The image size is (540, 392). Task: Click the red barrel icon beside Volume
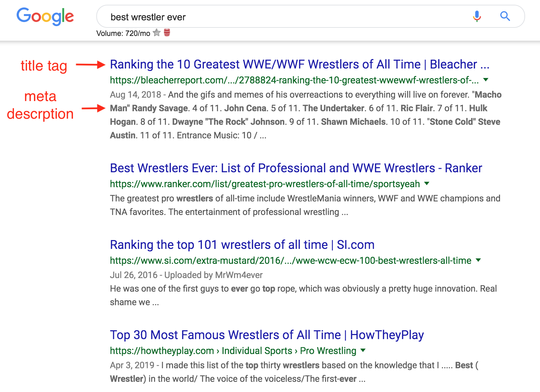[167, 33]
